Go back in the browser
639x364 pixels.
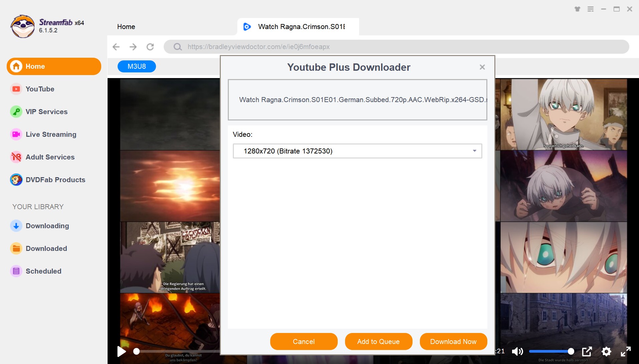coord(116,47)
